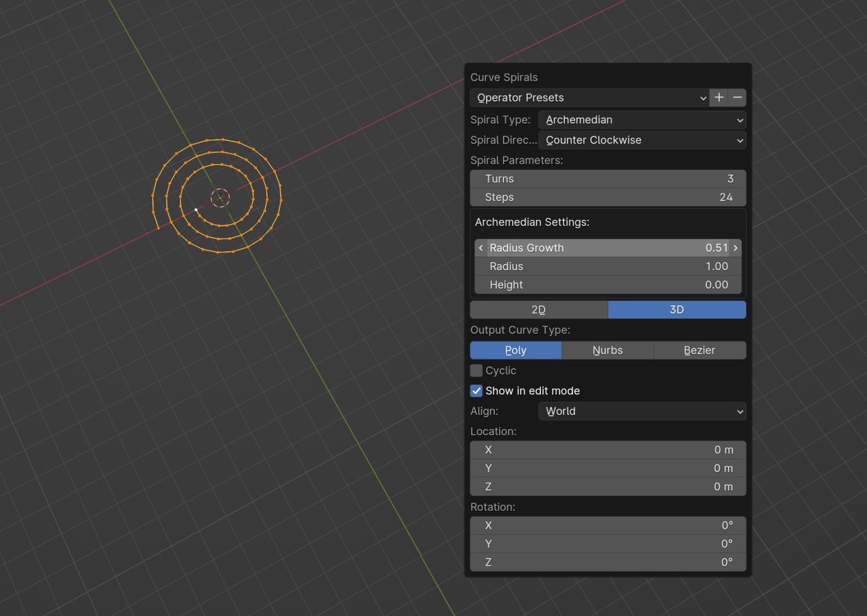The image size is (867, 616).
Task: Click the Location X field
Action: [608, 449]
